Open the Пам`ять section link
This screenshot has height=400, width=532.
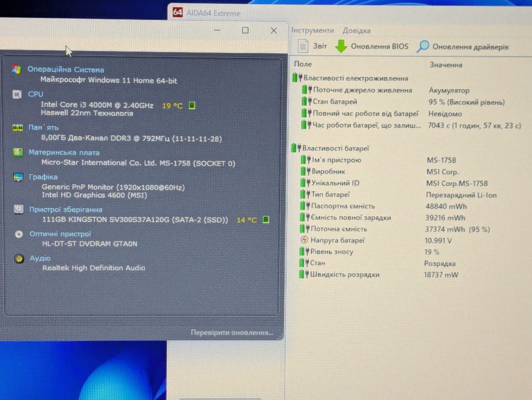click(x=43, y=128)
